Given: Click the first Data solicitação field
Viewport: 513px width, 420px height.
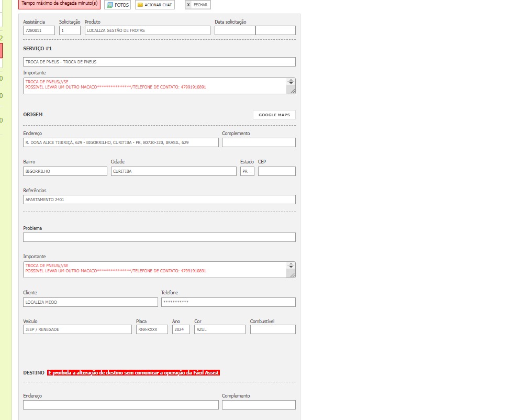Looking at the screenshot, I should (235, 30).
